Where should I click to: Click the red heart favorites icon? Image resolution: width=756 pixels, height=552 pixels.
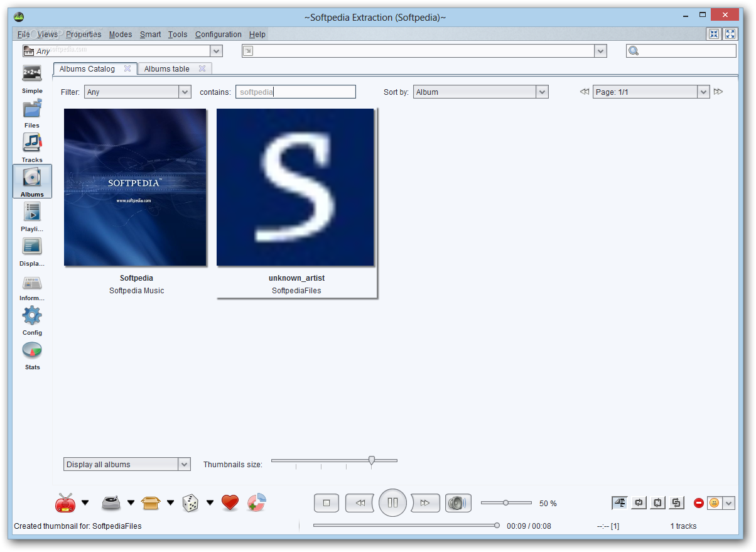click(x=230, y=502)
